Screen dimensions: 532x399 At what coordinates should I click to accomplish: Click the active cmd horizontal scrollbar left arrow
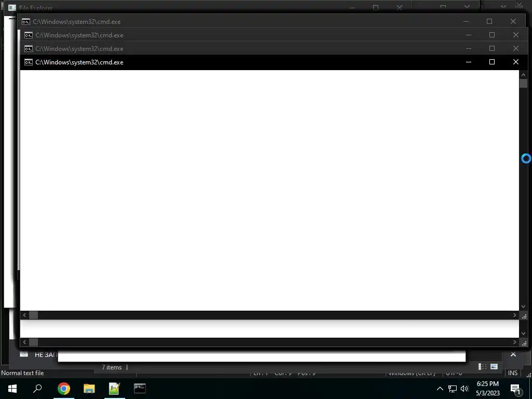(x=24, y=315)
